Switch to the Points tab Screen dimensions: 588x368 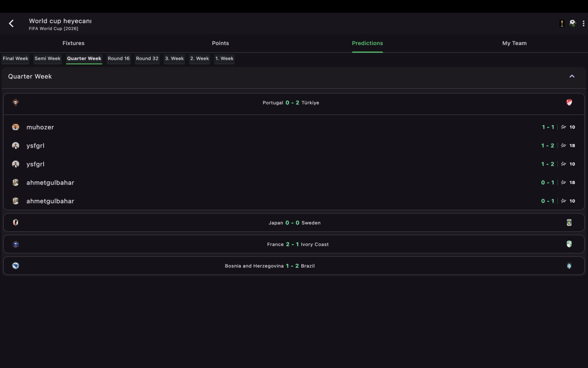pyautogui.click(x=220, y=43)
